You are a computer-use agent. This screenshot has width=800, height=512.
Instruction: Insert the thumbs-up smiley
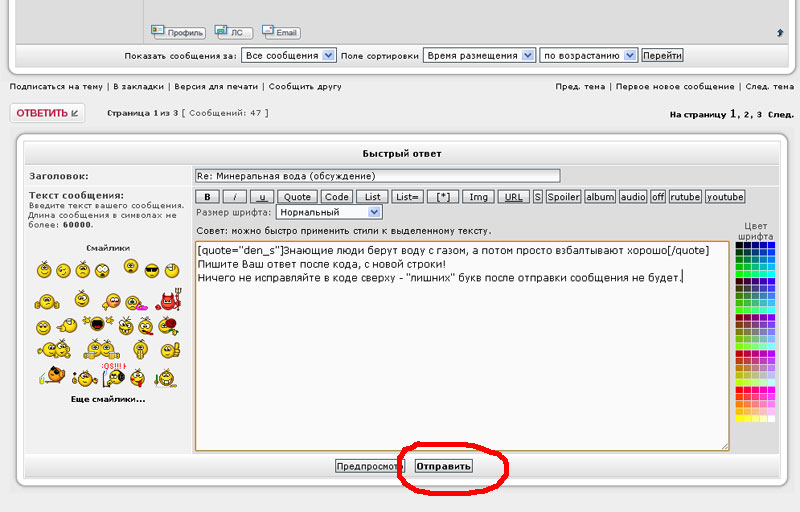(x=172, y=351)
